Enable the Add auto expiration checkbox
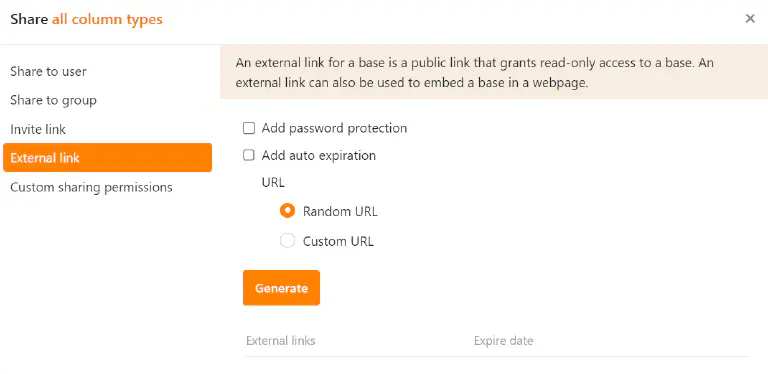The height and width of the screenshot is (374, 768). (249, 155)
